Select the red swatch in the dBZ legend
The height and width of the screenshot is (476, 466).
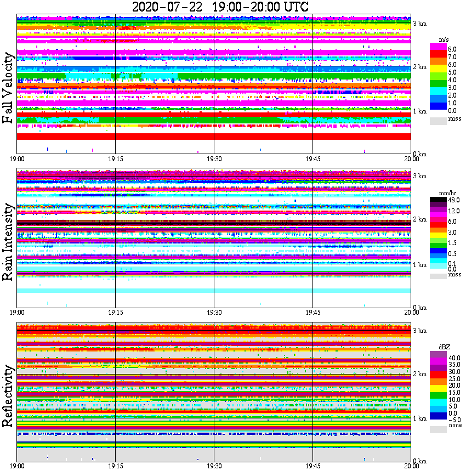coord(438,375)
